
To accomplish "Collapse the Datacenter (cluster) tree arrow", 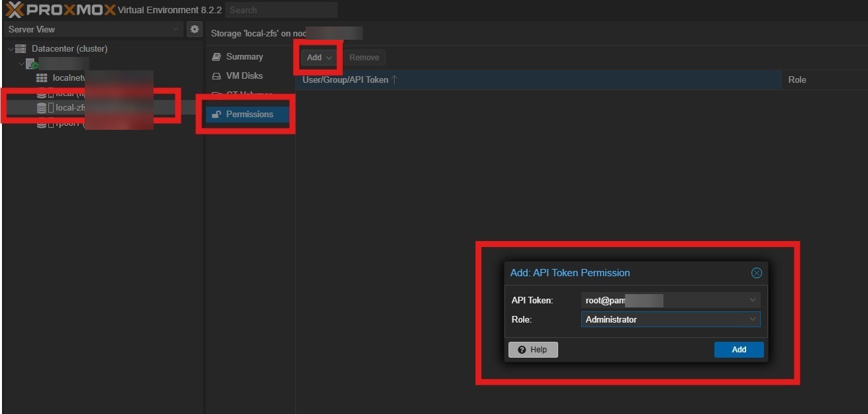I will point(11,49).
